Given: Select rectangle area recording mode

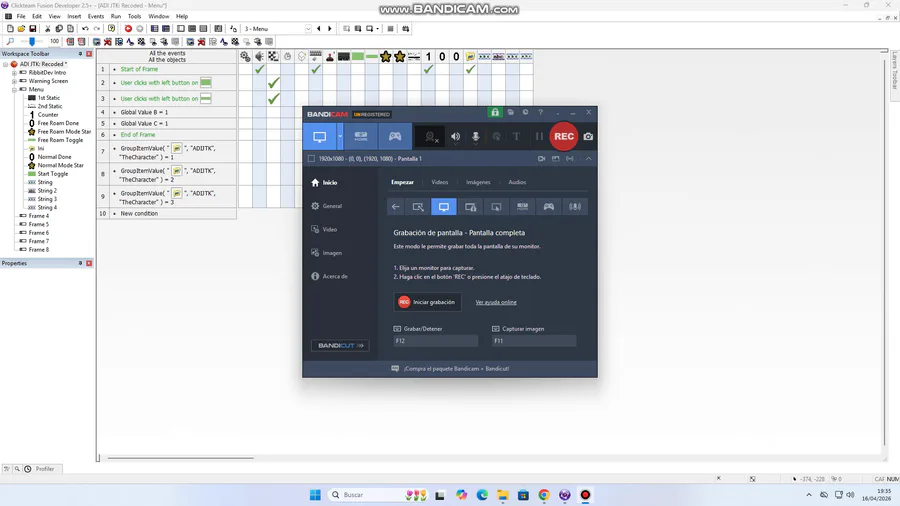Looking at the screenshot, I should click(418, 207).
